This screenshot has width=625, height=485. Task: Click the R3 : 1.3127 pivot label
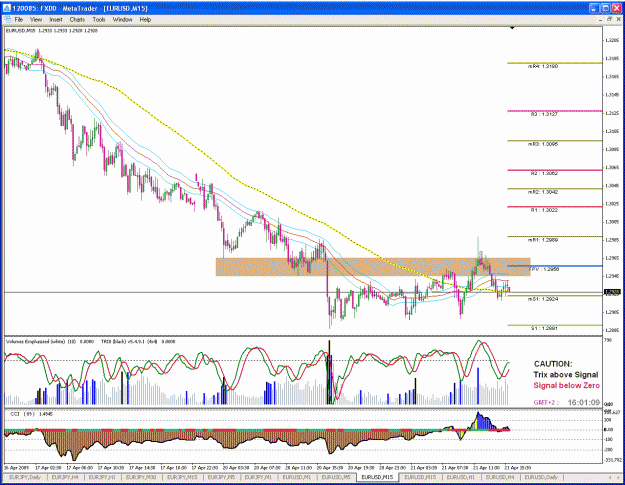coord(544,114)
